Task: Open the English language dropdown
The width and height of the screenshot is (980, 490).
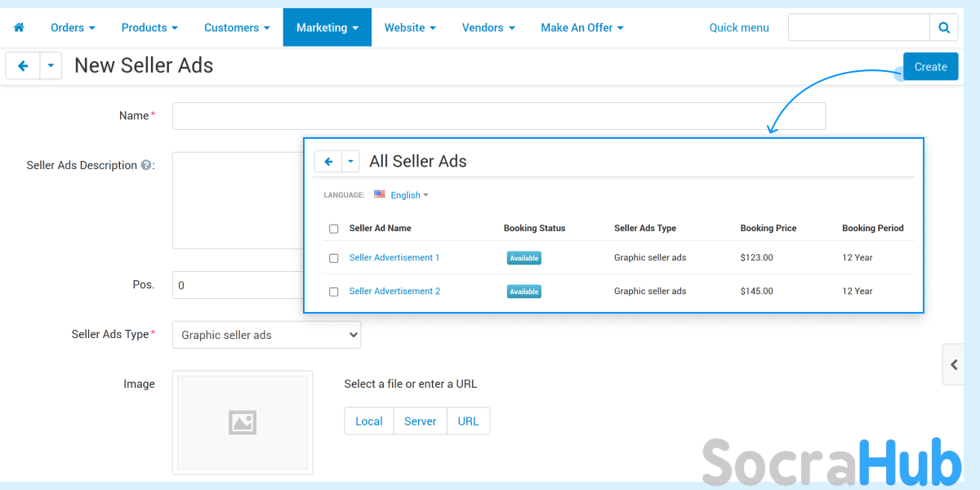Action: 409,195
